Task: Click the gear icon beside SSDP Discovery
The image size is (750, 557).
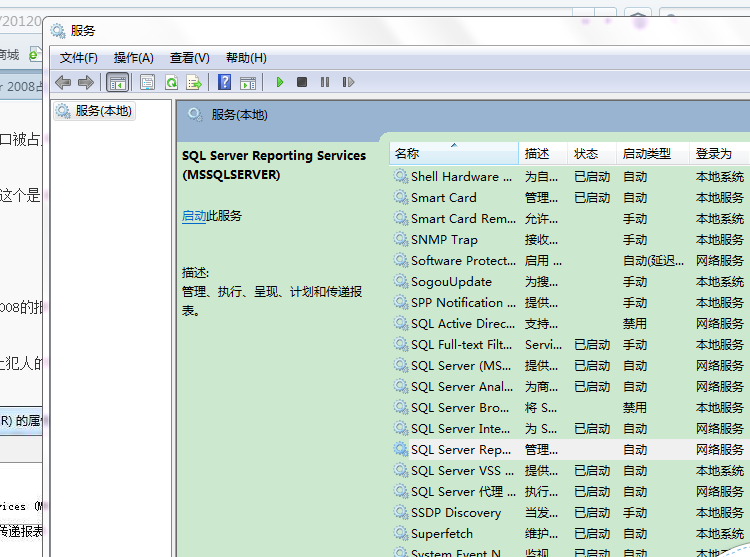Action: 400,513
